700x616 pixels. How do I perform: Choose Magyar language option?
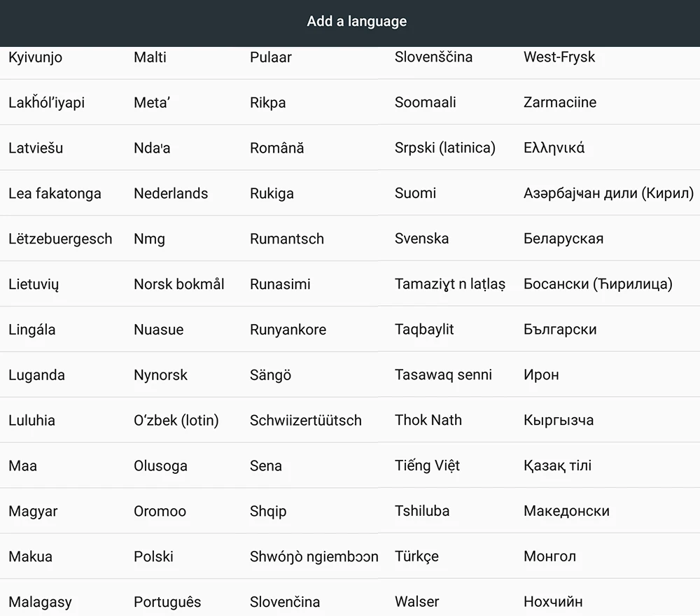click(33, 511)
